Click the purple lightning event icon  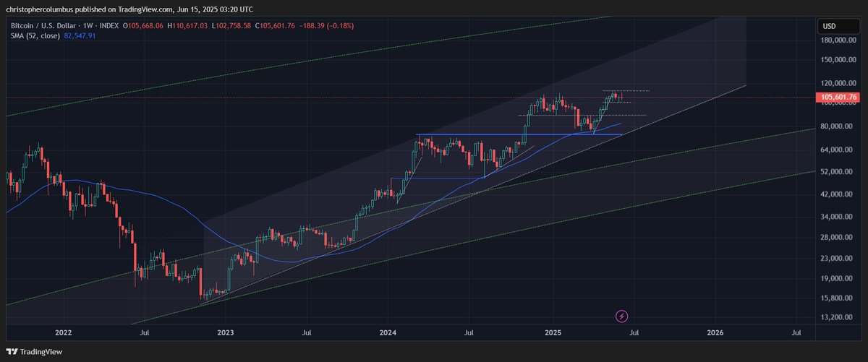click(621, 316)
